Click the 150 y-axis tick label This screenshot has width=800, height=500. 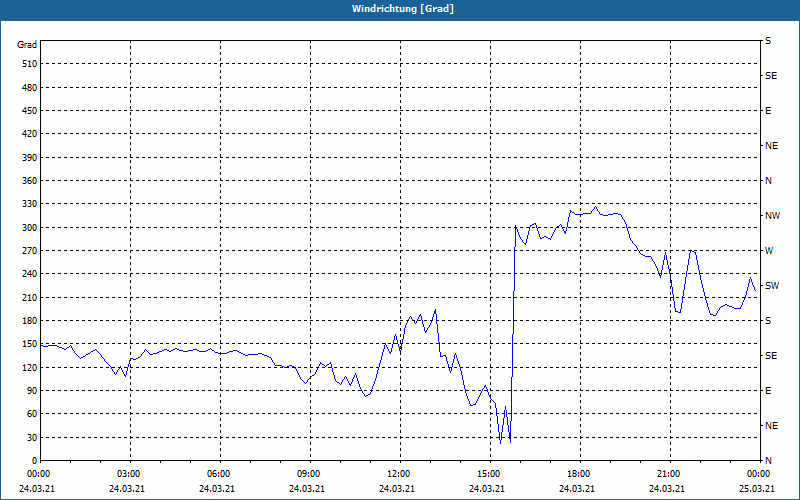(30, 344)
